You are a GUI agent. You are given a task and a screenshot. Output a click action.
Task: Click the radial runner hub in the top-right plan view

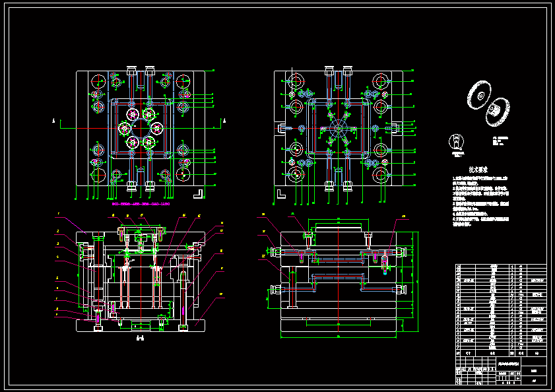pyautogui.click(x=339, y=129)
